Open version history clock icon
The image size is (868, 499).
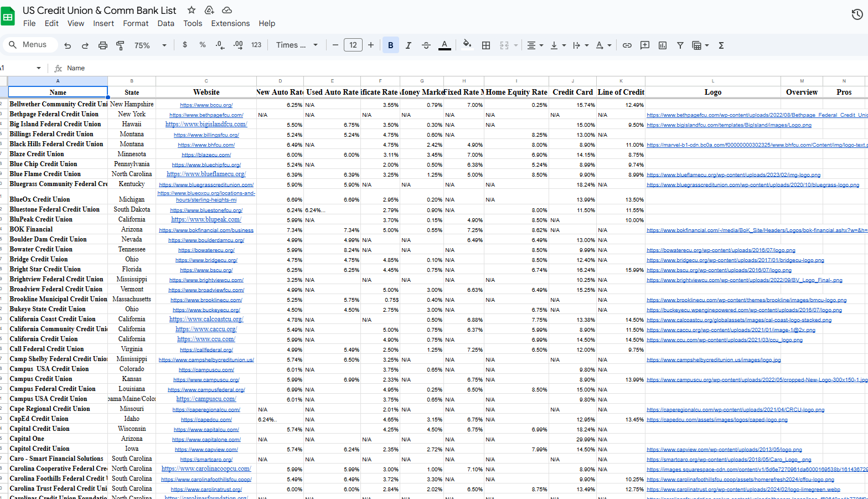coord(857,14)
